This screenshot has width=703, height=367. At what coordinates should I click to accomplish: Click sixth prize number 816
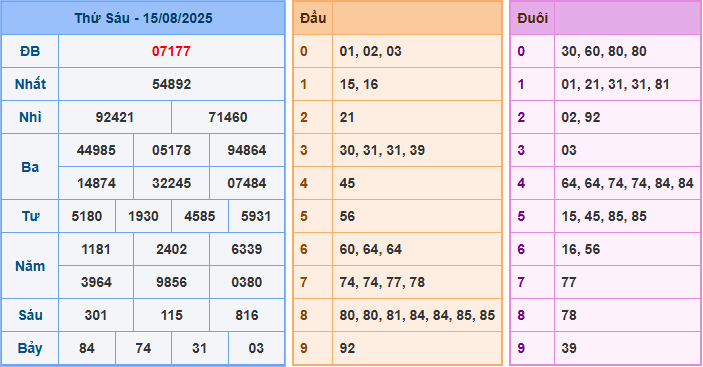pyautogui.click(x=247, y=315)
